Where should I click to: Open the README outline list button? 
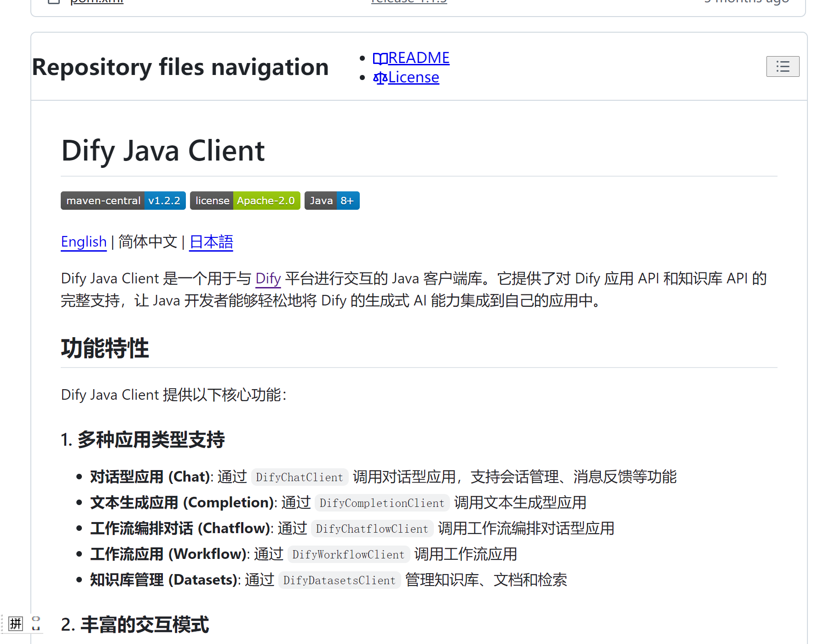pos(783,67)
